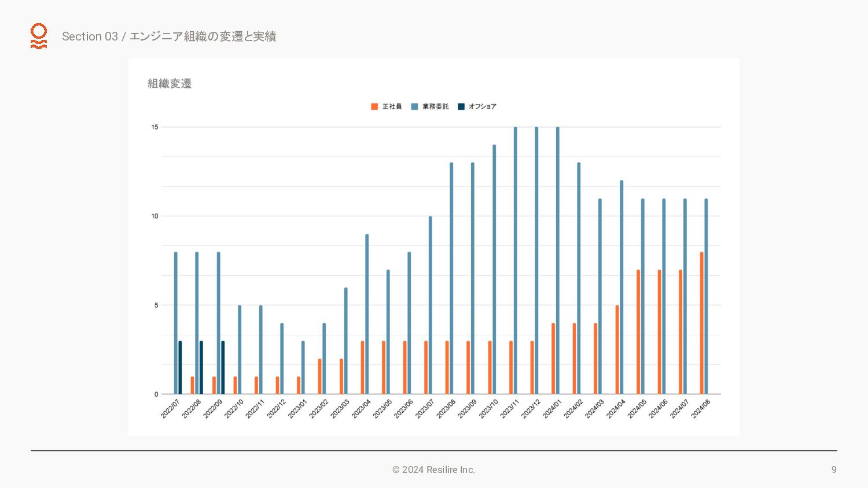Select the 業務委託 legend label
The height and width of the screenshot is (488, 868).
tap(435, 106)
